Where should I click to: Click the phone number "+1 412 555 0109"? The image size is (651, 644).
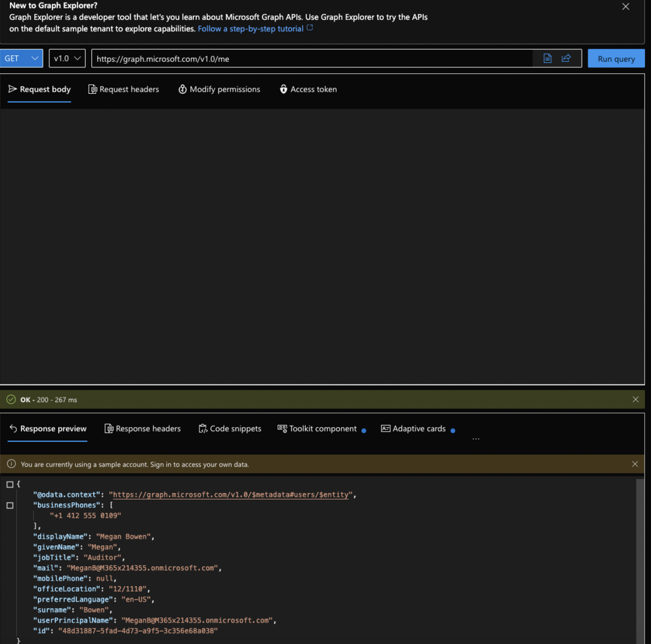[x=85, y=516]
